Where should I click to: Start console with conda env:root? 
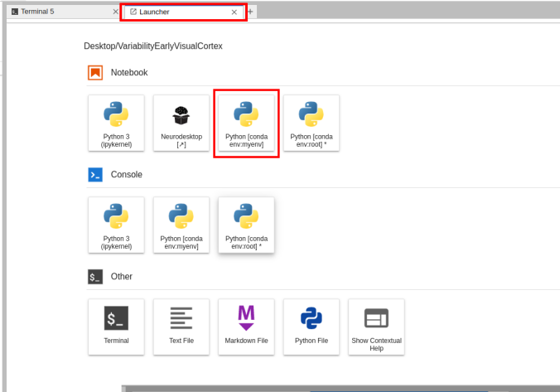[x=246, y=225]
